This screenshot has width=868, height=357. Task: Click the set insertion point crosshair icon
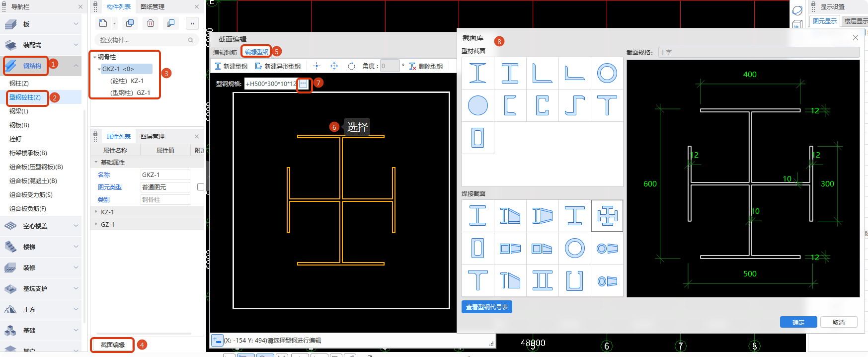pos(316,66)
